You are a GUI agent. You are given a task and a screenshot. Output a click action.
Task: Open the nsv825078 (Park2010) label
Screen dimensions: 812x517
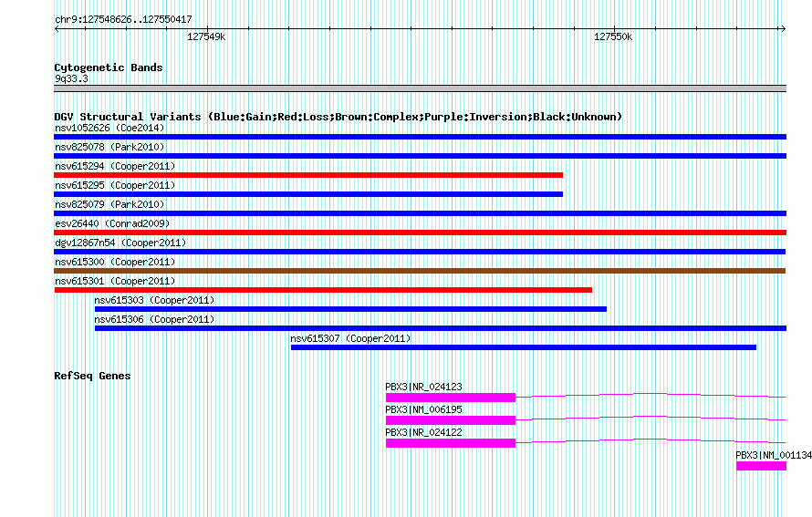[109, 147]
